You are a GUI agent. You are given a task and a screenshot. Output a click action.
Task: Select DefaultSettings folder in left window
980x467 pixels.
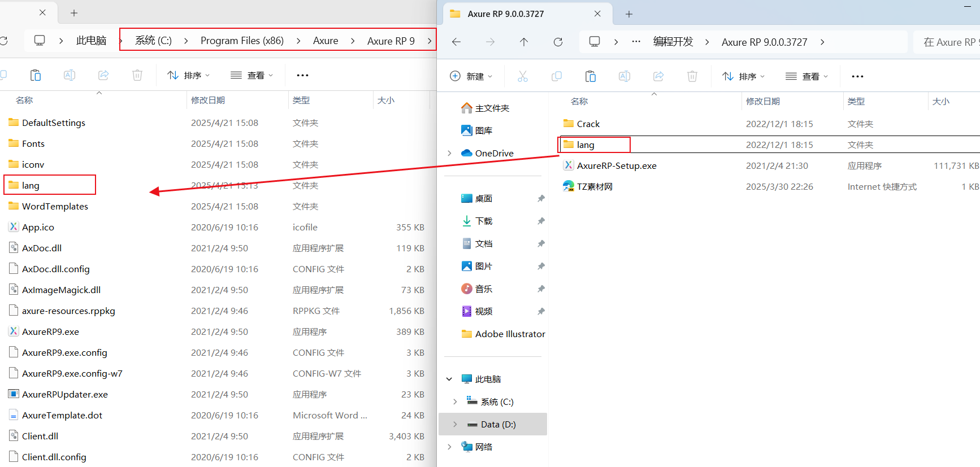coord(47,123)
